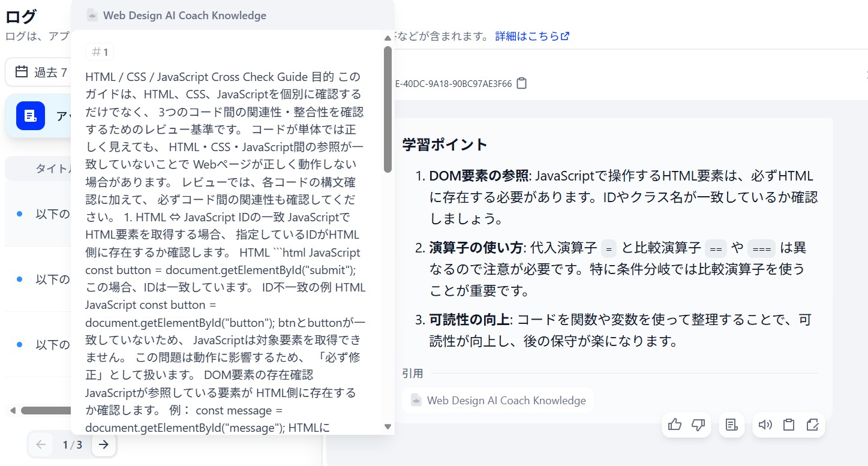Image resolution: width=868 pixels, height=466 pixels.
Task: Open the 詳細はこちら link
Action: (x=532, y=36)
